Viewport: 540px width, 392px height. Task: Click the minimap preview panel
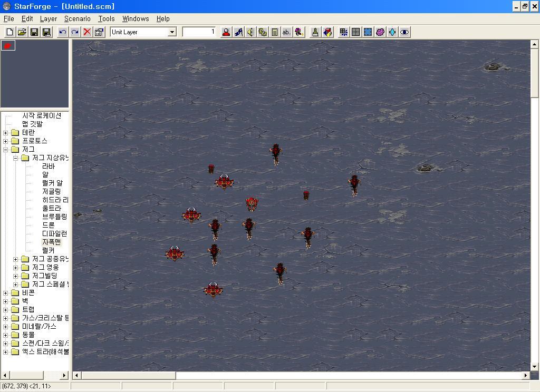[x=34, y=73]
